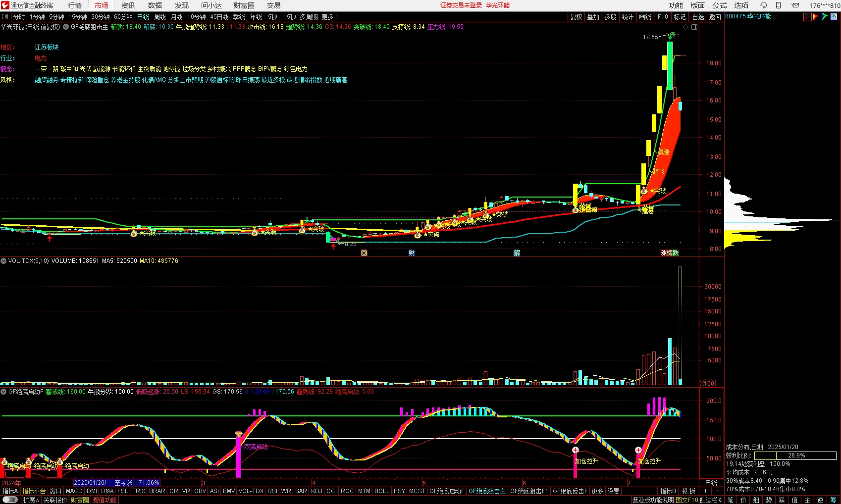This screenshot has width=841, height=504.
Task: Click the 江苏板块 region label
Action: 47,48
